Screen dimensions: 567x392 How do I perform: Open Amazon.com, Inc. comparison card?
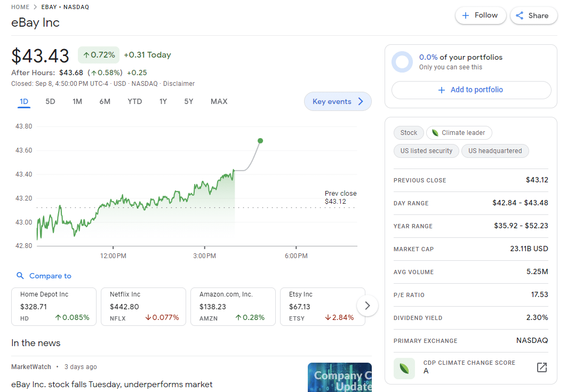click(x=233, y=307)
